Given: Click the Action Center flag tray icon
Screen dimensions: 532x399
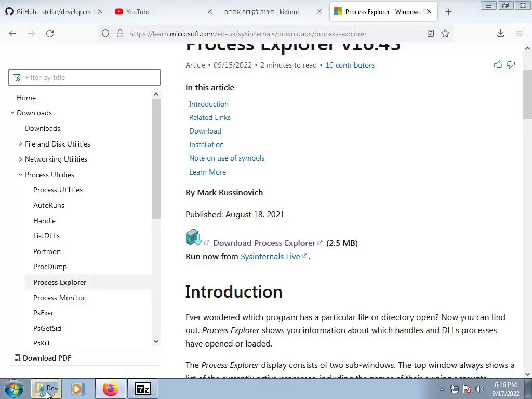Looking at the screenshot, I should pyautogui.click(x=467, y=389).
